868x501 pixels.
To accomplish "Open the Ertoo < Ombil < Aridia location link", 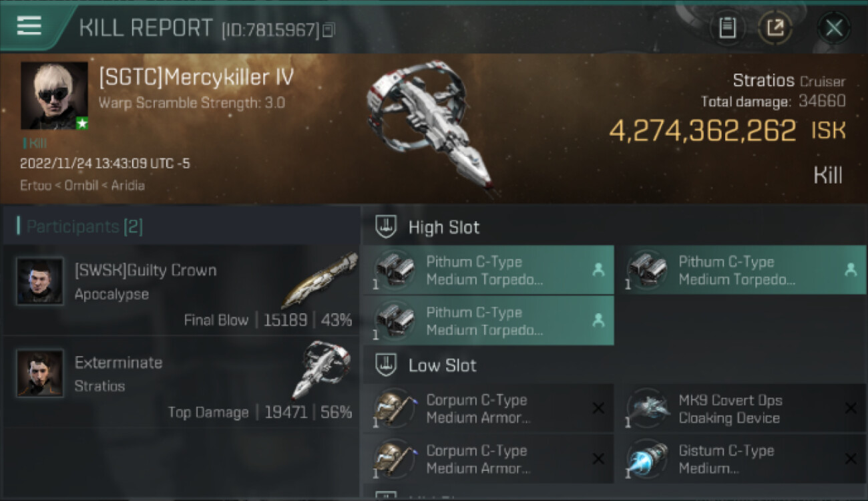I will tap(82, 185).
